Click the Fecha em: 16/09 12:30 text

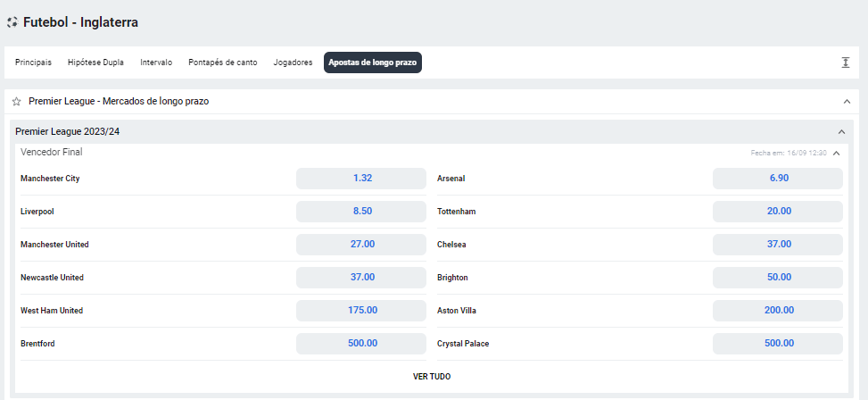(789, 153)
